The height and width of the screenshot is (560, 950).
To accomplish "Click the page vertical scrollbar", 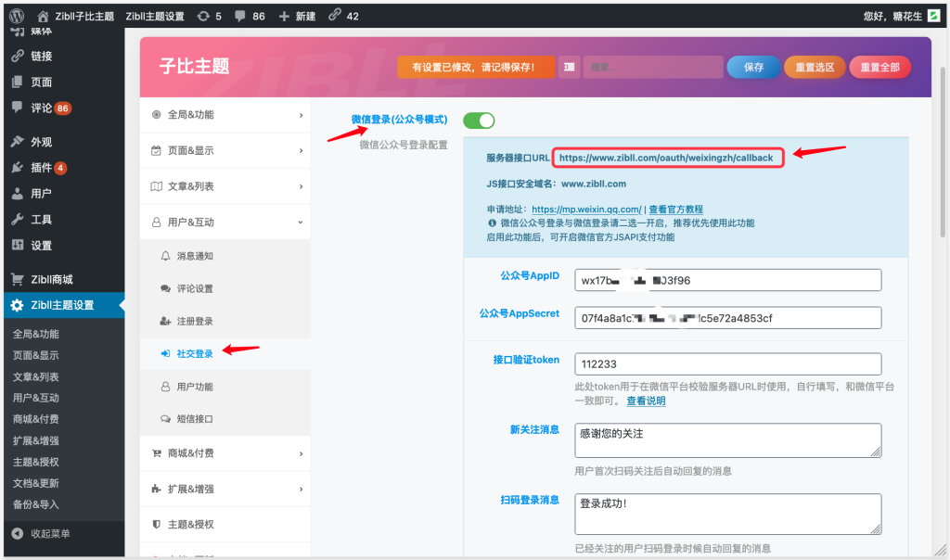I will click(943, 151).
